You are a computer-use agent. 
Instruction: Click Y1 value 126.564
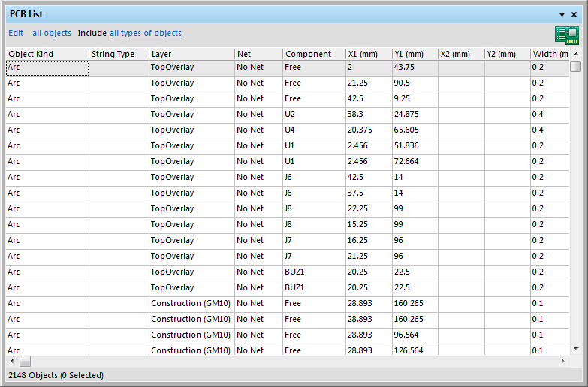(x=415, y=350)
